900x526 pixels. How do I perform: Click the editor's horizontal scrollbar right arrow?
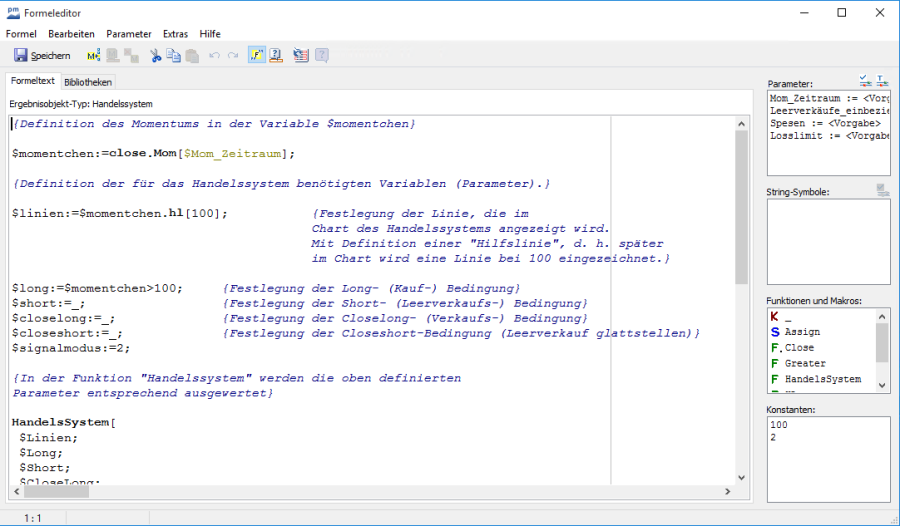tap(727, 491)
